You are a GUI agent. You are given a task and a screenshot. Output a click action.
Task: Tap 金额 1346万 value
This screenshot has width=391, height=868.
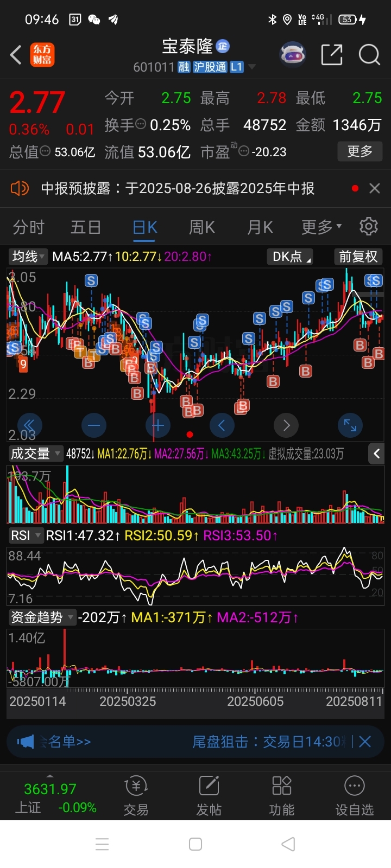[357, 125]
